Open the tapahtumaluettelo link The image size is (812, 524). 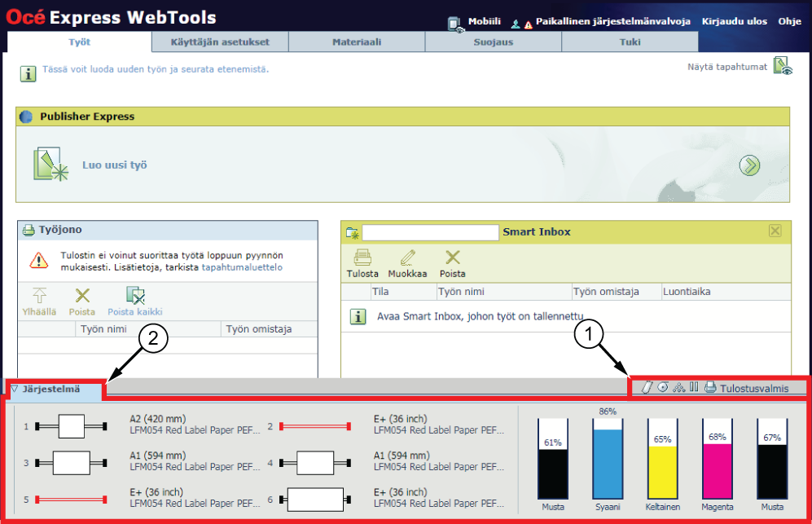pos(242,267)
